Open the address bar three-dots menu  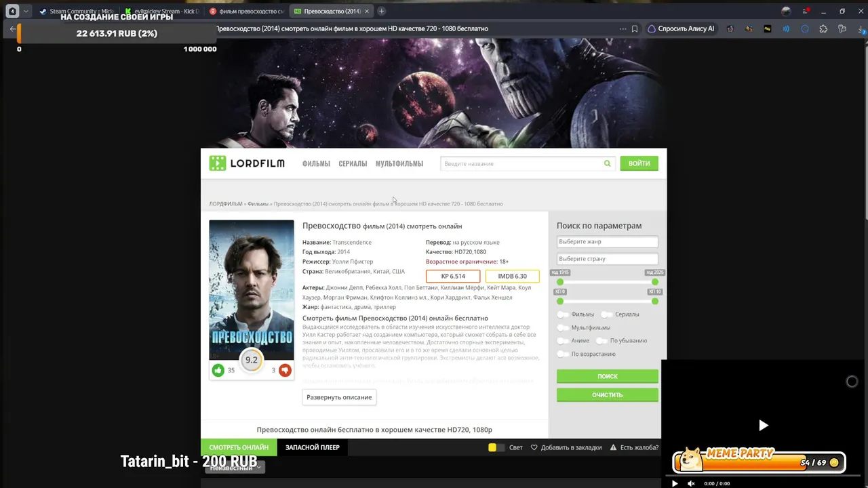[623, 29]
